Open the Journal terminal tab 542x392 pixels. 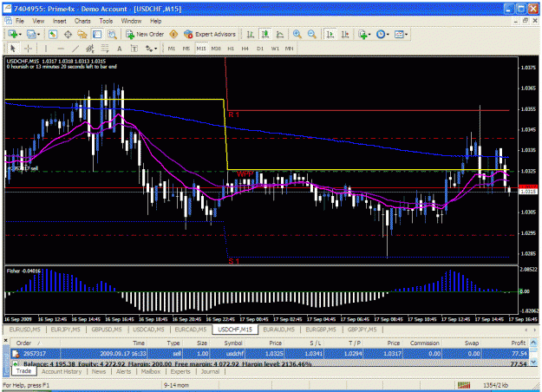coord(210,371)
